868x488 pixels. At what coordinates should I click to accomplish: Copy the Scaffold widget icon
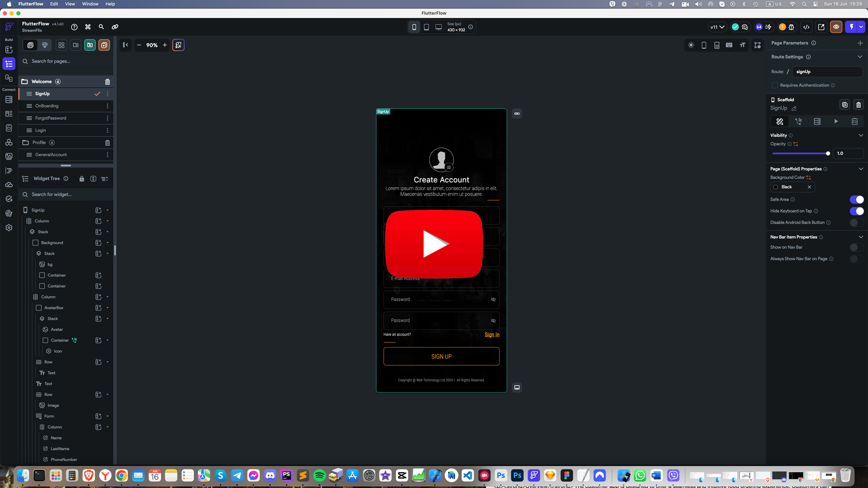coord(845,105)
